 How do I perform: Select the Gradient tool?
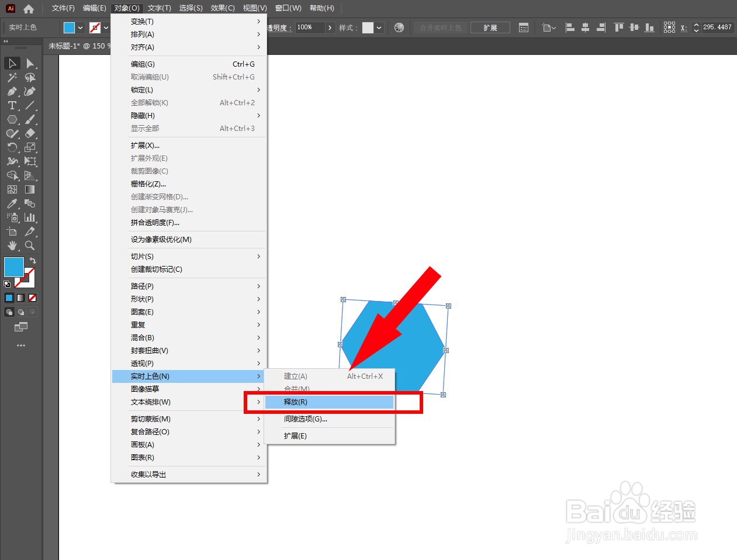pyautogui.click(x=30, y=189)
